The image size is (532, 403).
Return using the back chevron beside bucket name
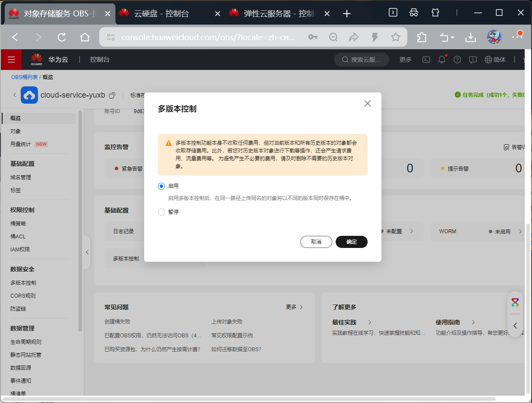(14, 95)
